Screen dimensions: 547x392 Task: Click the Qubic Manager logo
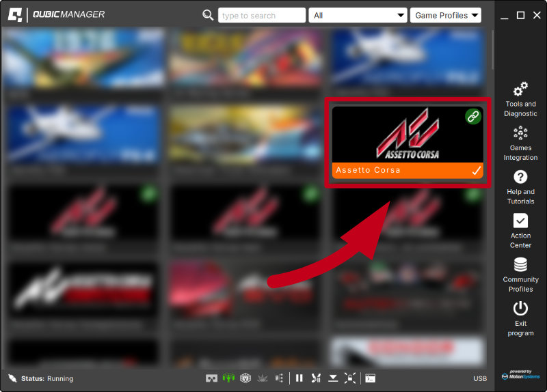pos(57,14)
